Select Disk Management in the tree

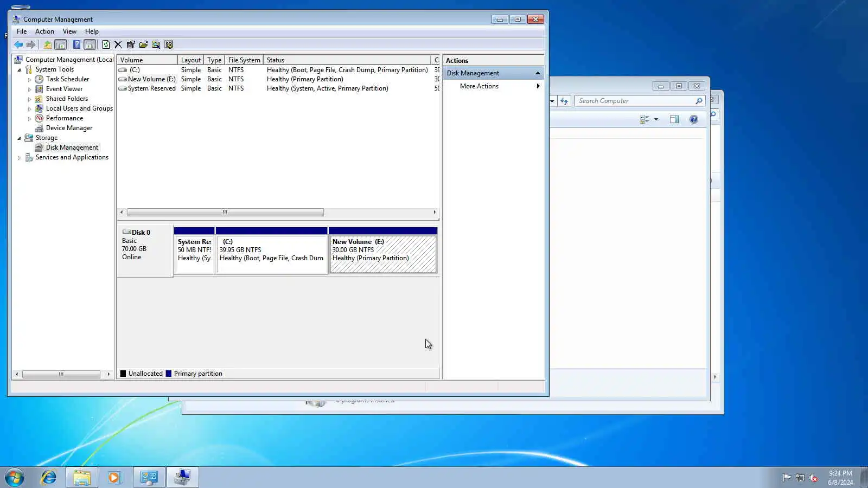[72, 147]
